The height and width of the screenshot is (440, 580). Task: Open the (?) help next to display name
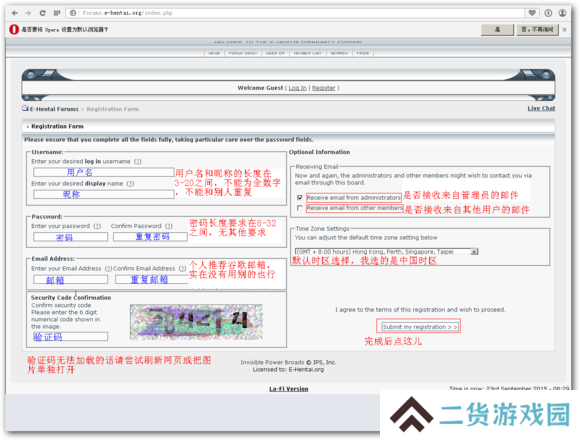tap(130, 184)
